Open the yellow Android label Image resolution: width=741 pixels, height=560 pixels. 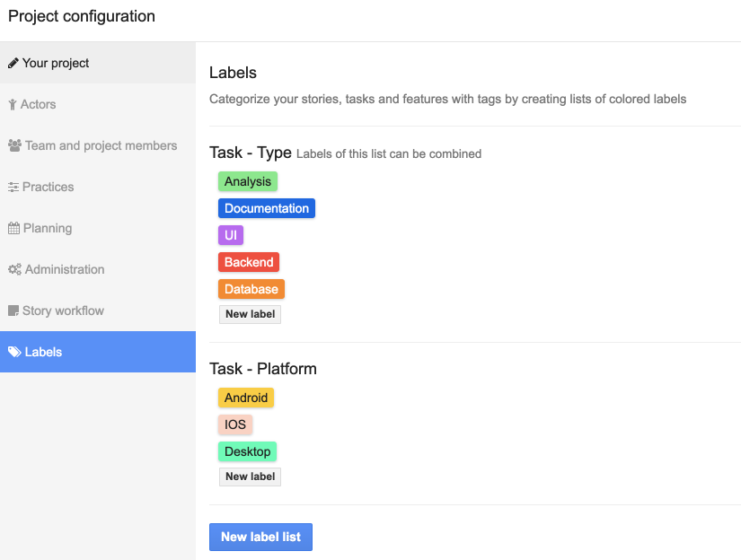(246, 398)
